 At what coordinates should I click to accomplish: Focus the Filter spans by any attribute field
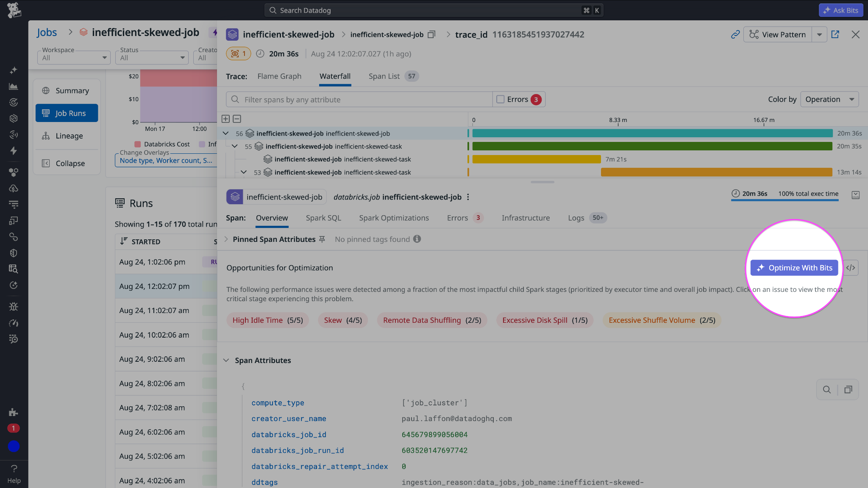359,99
